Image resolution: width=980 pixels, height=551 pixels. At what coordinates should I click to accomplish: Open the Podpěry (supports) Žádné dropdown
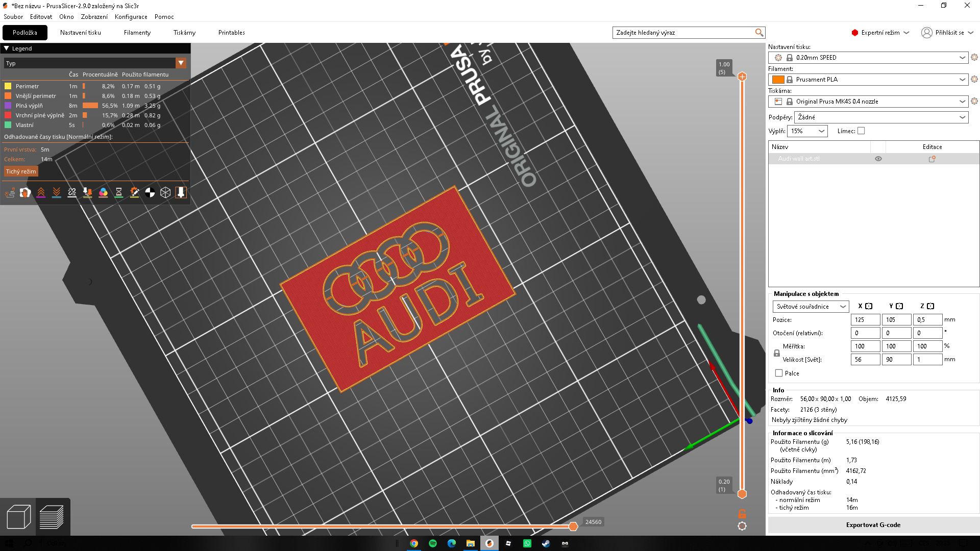click(x=881, y=117)
